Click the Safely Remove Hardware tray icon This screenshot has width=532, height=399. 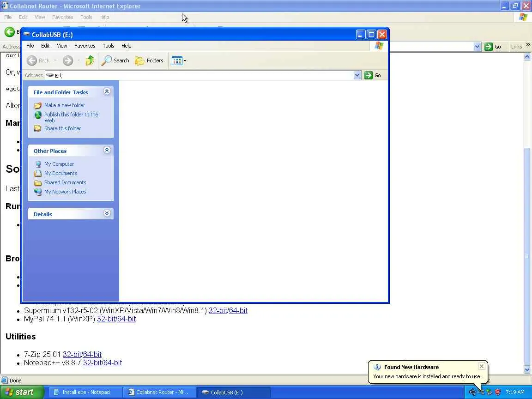point(489,392)
